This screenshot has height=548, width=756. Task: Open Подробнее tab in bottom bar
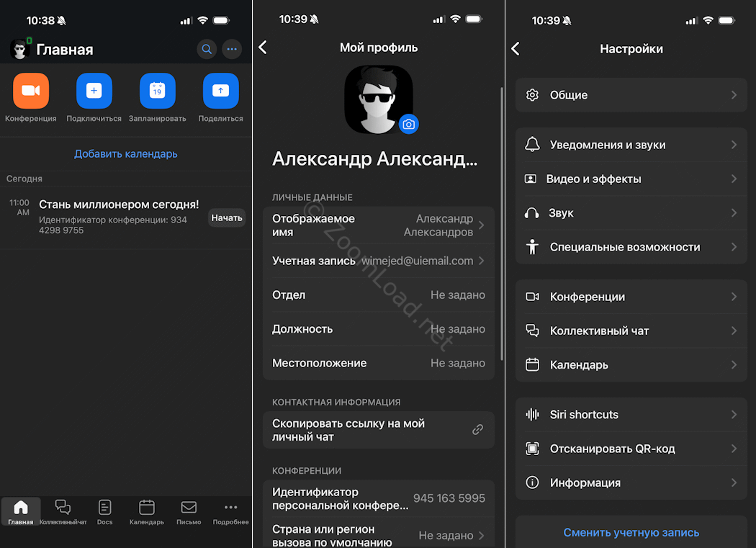[x=230, y=512]
